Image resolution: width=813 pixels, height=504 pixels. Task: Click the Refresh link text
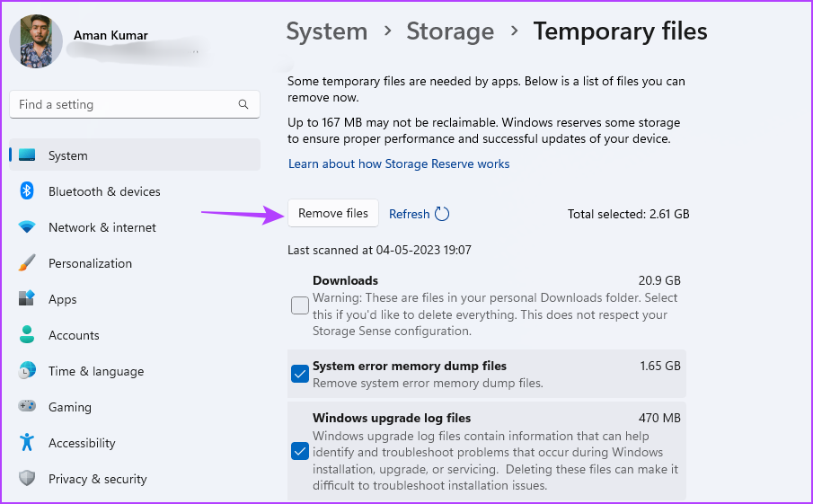click(x=409, y=214)
